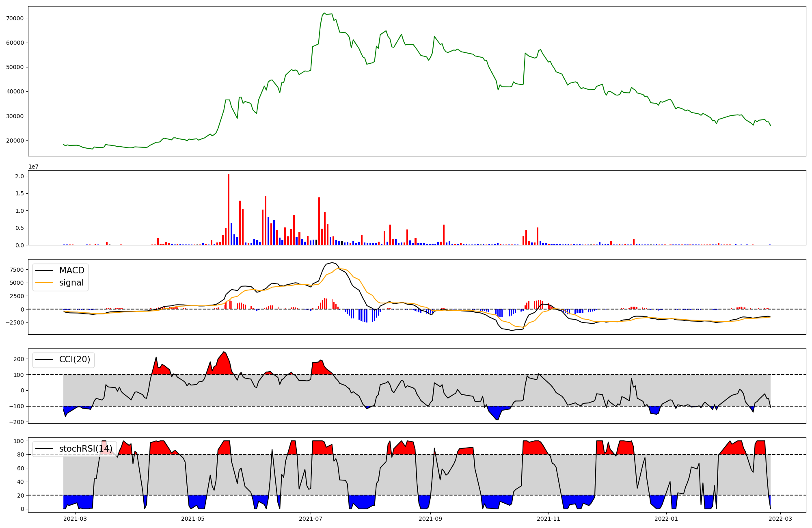Click the stochRSI(14) legend entry

tap(86, 448)
